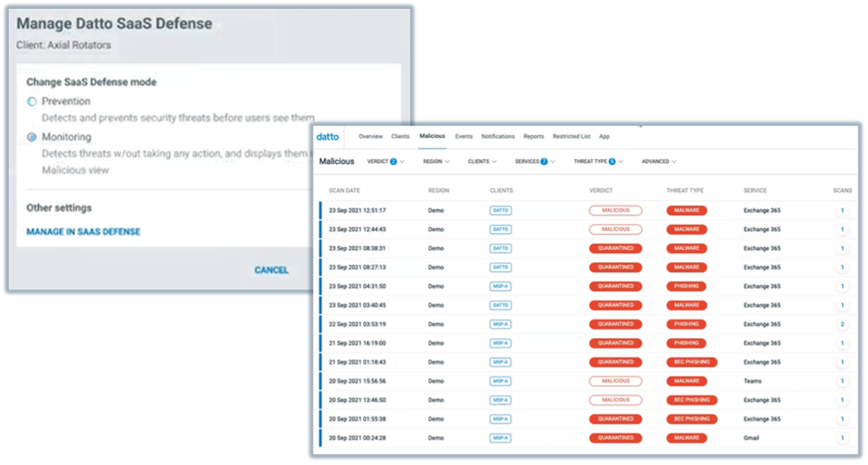Open the Reports tab
This screenshot has height=465, width=868.
point(534,136)
